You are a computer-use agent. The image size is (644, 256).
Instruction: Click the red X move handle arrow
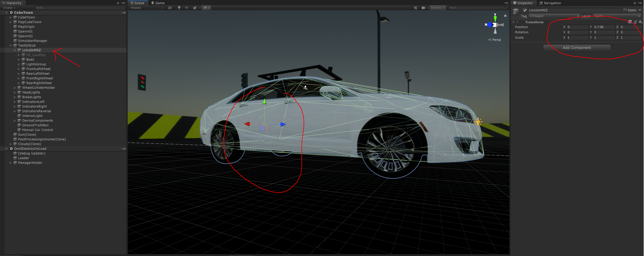[247, 124]
